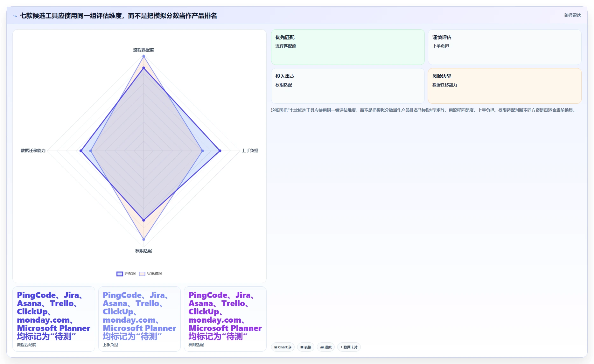The image size is (594, 364).
Task: Select the 风险边界 card
Action: click(505, 86)
